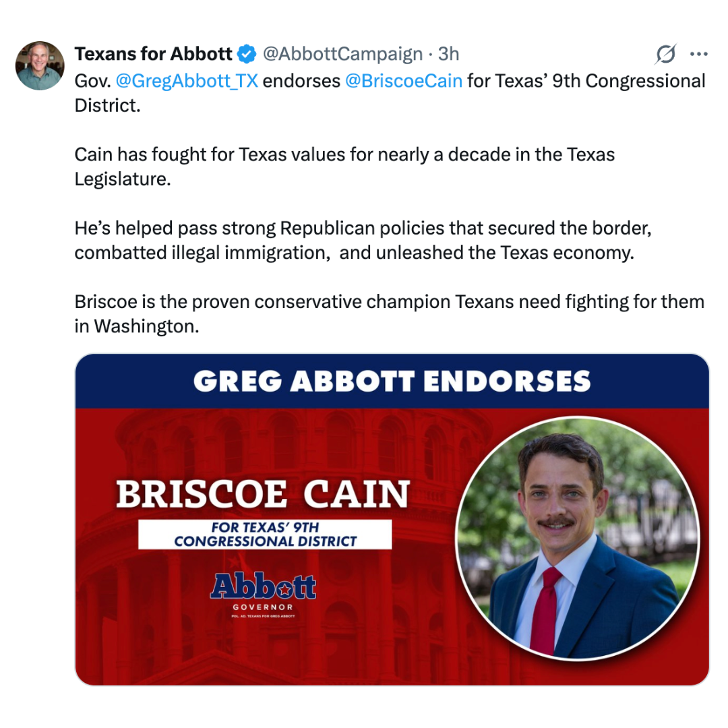Click the 'He's helped pass strong Republican' paragraph
The image size is (728, 728).
tap(363, 241)
